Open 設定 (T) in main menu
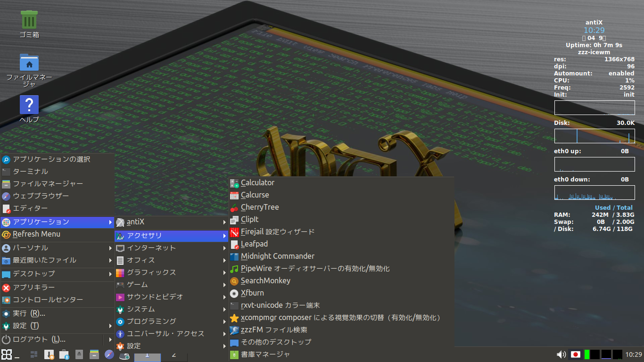The height and width of the screenshot is (362, 644). [x=58, y=326]
